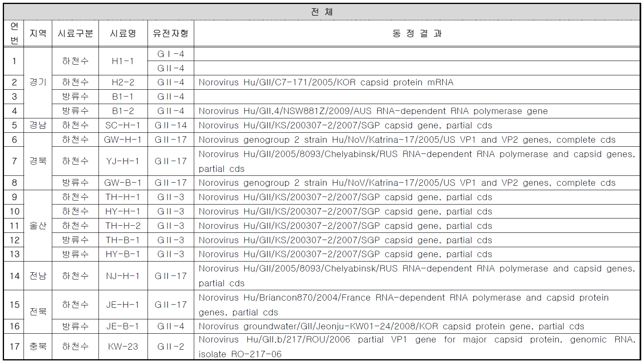Click the Katrina-17 result in row 8

point(407,183)
